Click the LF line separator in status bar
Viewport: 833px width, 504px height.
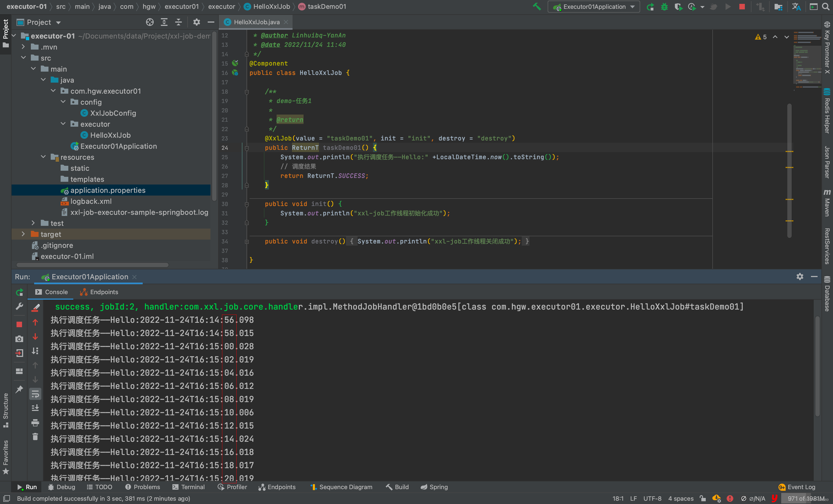633,498
